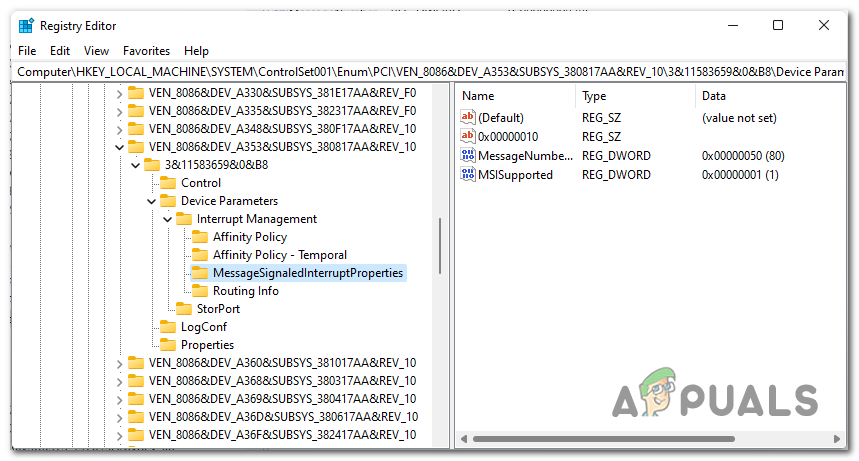The height and width of the screenshot is (461, 859).
Task: Click folder icon of VEN_8086&DEV_A368 key
Action: click(136, 381)
